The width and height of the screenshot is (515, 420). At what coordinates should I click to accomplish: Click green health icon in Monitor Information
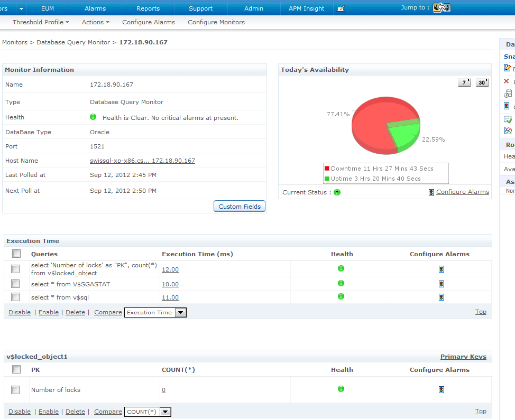pyautogui.click(x=93, y=117)
